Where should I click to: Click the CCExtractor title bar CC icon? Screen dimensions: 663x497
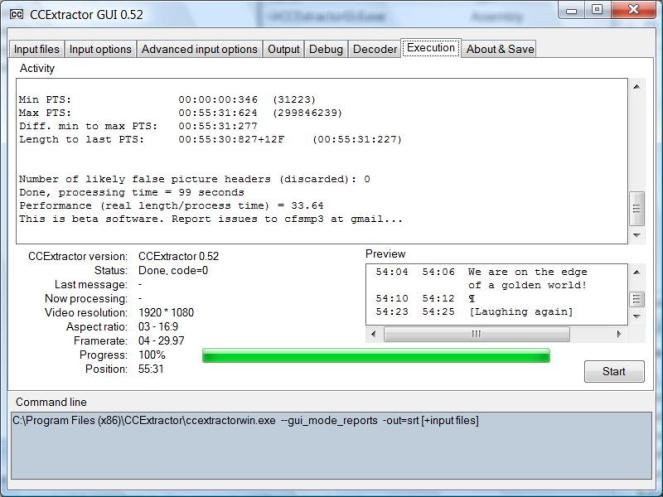point(16,14)
